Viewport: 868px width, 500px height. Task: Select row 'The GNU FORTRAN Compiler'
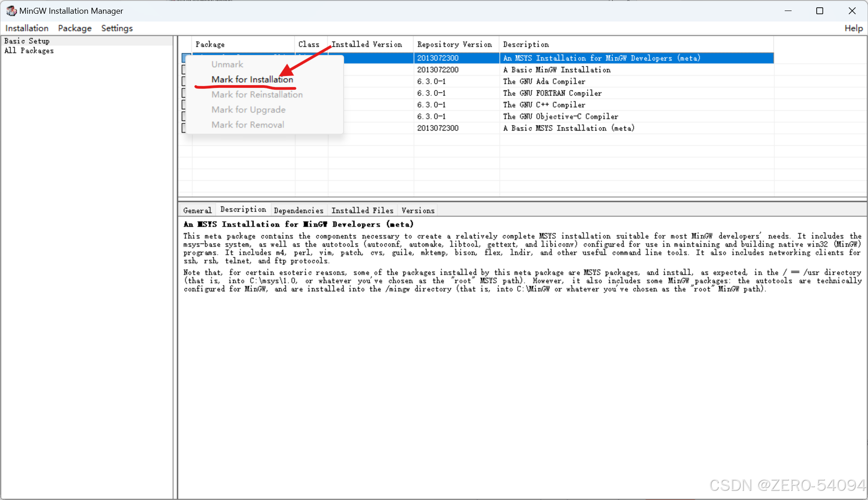(x=552, y=93)
